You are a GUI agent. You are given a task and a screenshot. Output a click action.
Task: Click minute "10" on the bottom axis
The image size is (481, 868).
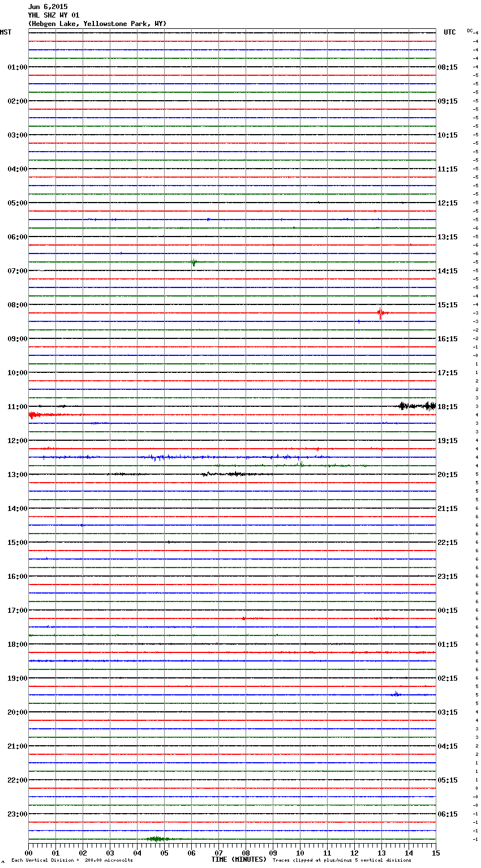(300, 853)
